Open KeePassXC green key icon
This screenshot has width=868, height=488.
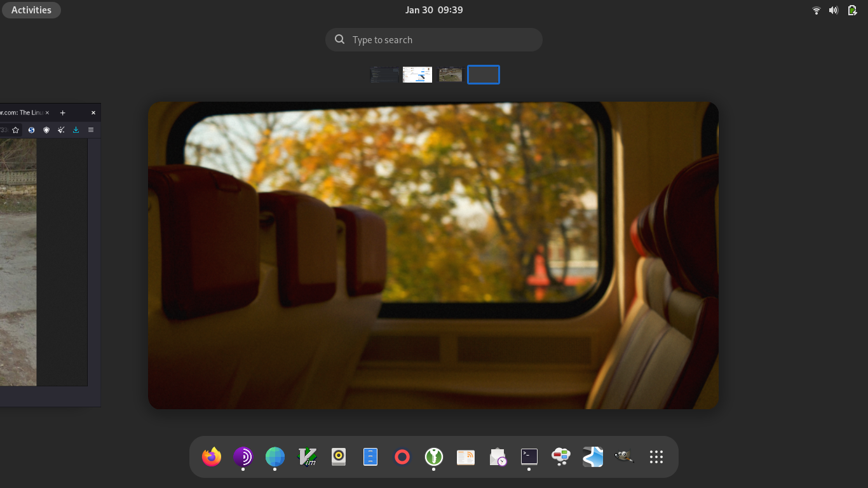coord(434,457)
